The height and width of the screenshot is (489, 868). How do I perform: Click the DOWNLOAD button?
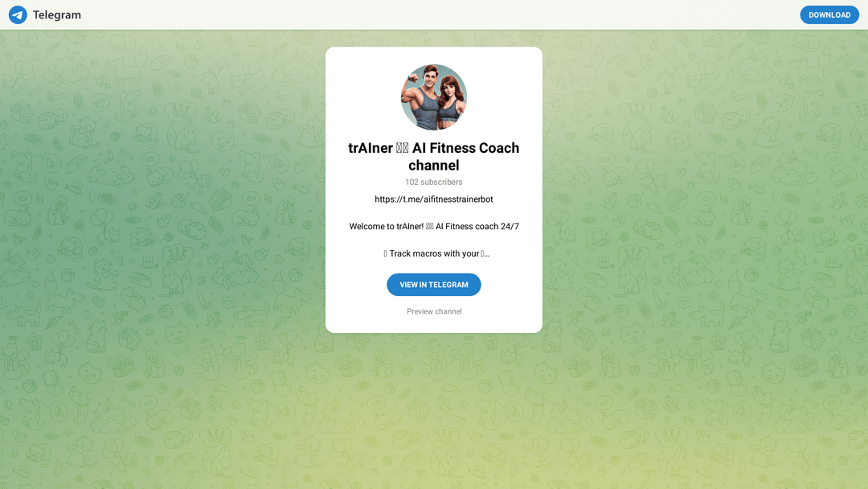pyautogui.click(x=829, y=15)
